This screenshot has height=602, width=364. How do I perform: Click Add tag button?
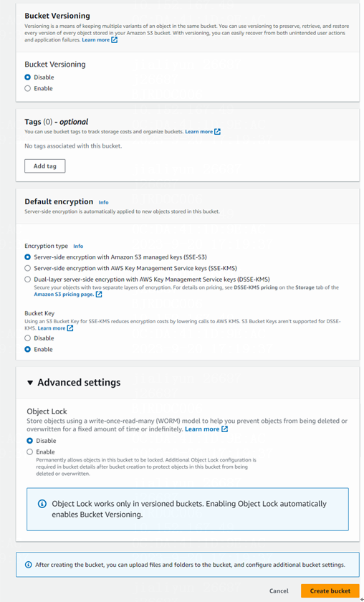[45, 166]
